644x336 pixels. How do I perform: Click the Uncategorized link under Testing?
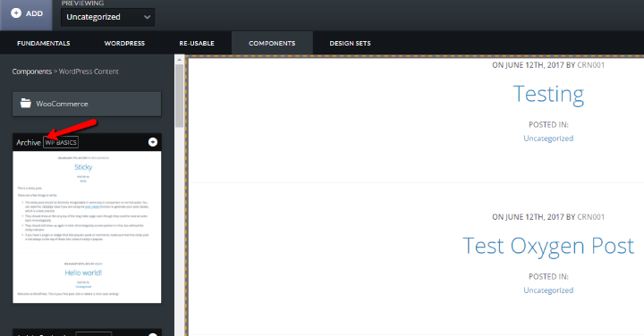(548, 139)
